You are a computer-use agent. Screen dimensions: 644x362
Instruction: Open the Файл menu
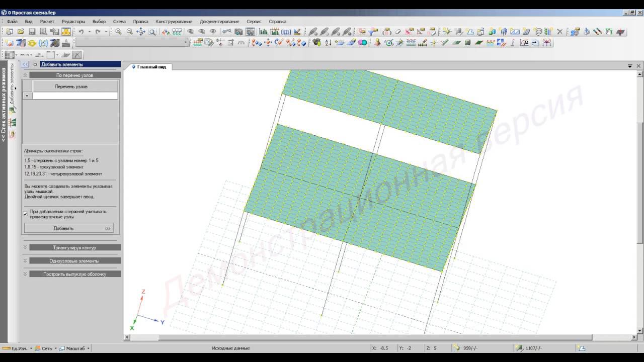click(12, 22)
